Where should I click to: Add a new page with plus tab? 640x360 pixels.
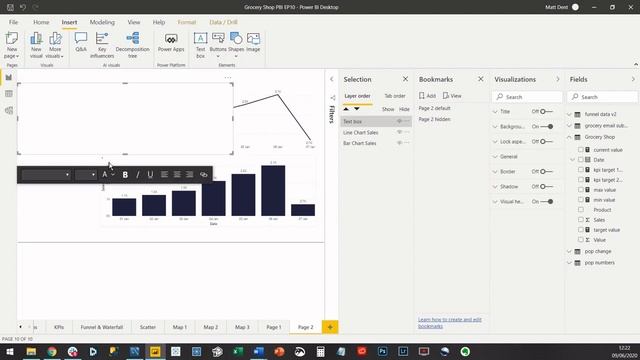(330, 327)
